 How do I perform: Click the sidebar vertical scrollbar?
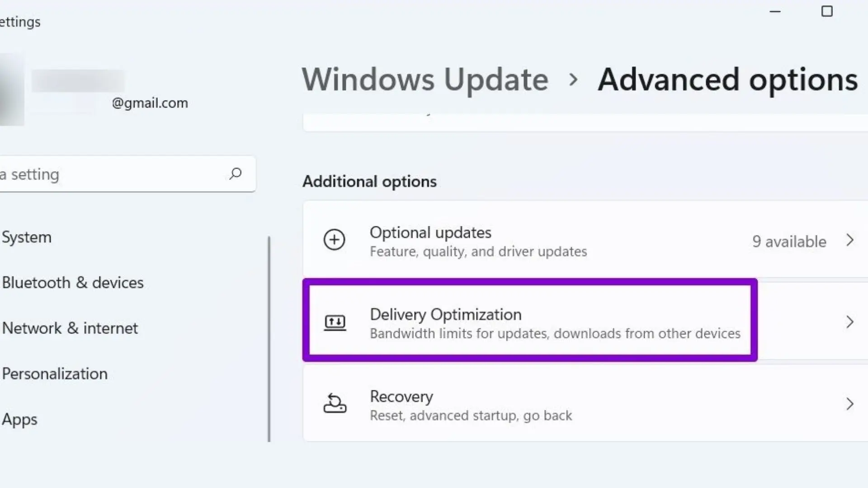click(269, 339)
